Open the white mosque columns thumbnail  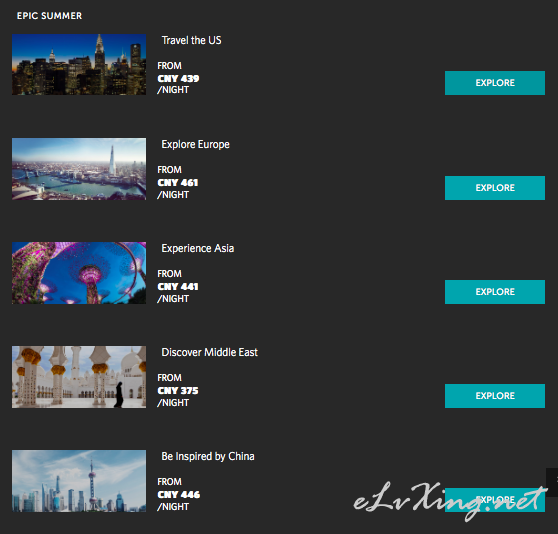point(79,377)
